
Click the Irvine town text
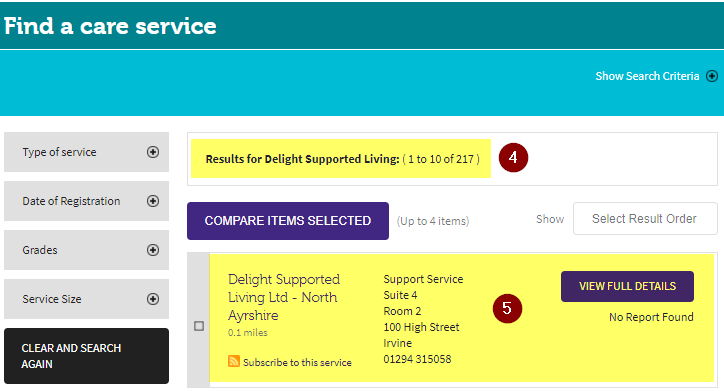pyautogui.click(x=397, y=343)
